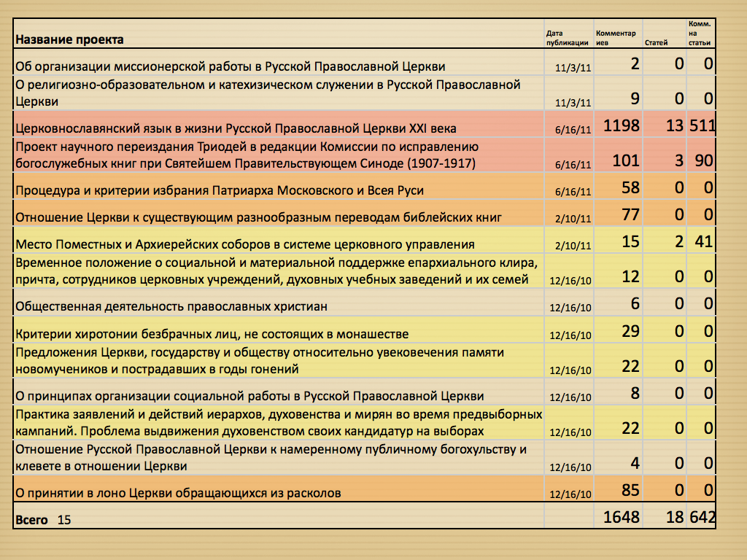Select the total article comments cell 642

pos(701,518)
